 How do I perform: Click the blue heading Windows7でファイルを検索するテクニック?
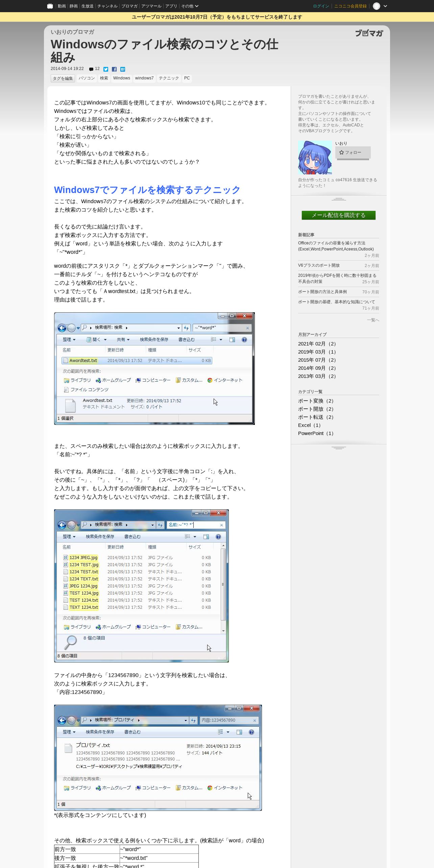point(147,190)
